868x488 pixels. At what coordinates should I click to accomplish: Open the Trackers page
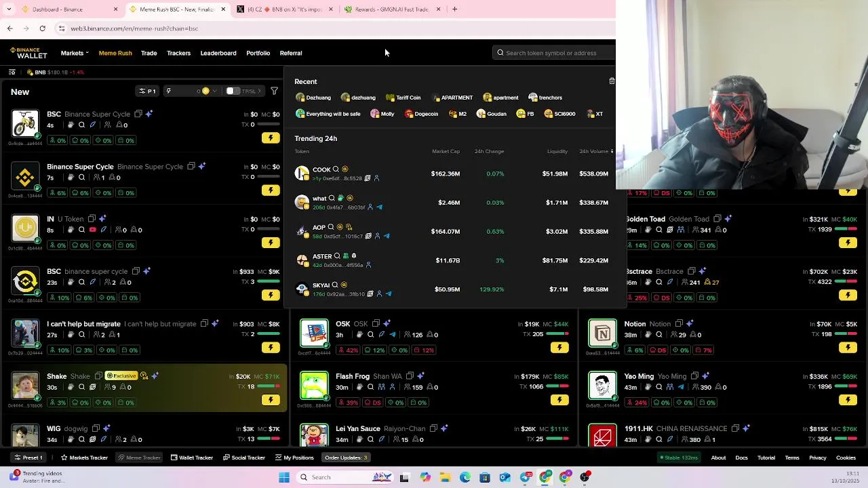(x=178, y=53)
